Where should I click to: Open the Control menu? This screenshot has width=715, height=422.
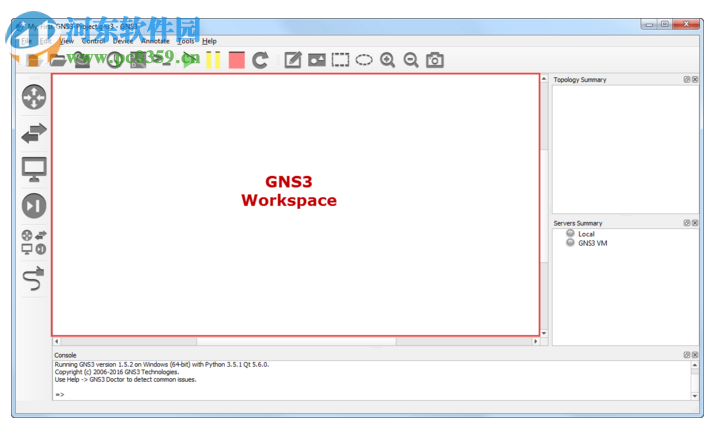coord(93,41)
